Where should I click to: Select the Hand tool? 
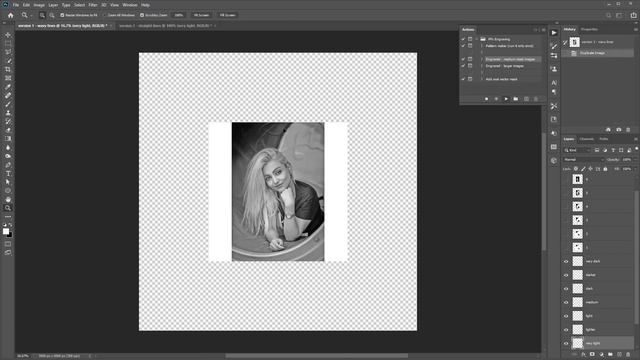tap(8, 200)
